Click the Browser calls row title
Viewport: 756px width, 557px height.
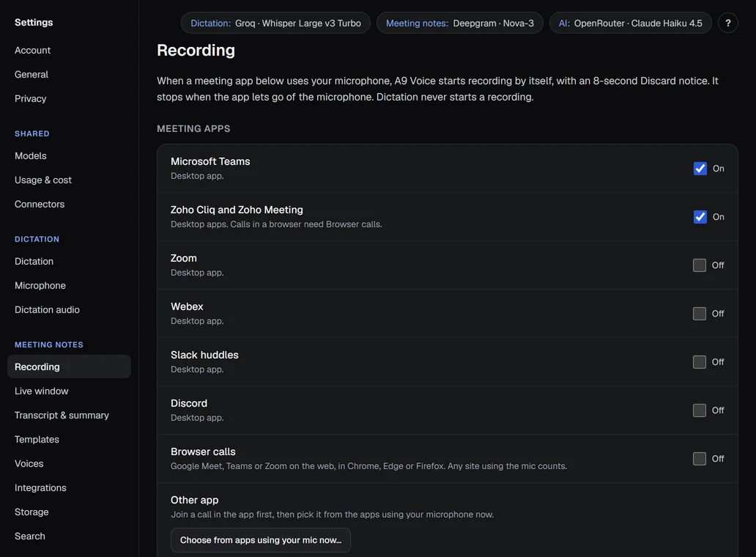[203, 451]
